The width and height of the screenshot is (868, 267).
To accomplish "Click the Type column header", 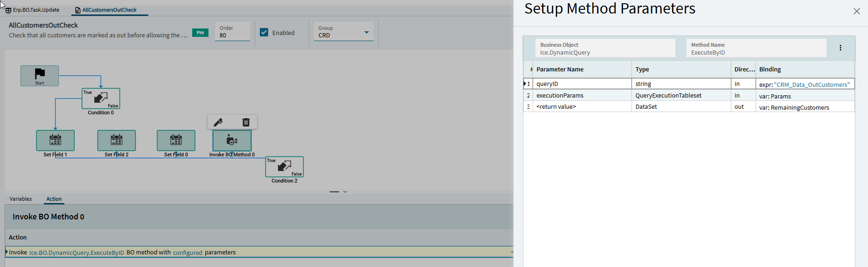I will tap(681, 69).
